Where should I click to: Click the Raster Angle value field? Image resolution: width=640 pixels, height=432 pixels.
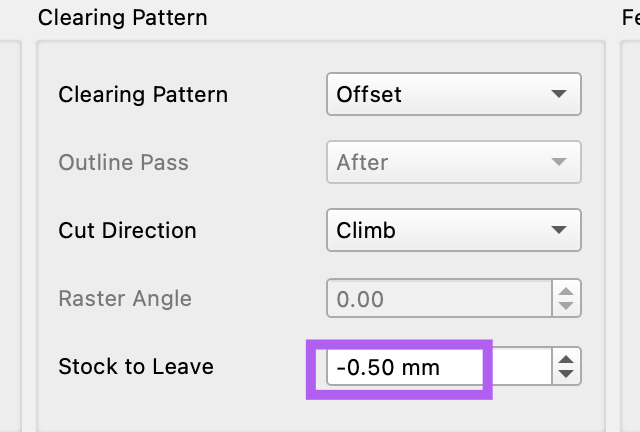click(438, 299)
